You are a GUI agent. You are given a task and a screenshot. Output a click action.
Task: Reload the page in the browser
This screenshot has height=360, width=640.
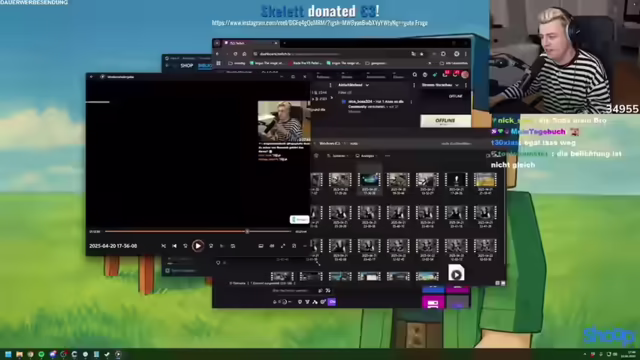pos(236,54)
